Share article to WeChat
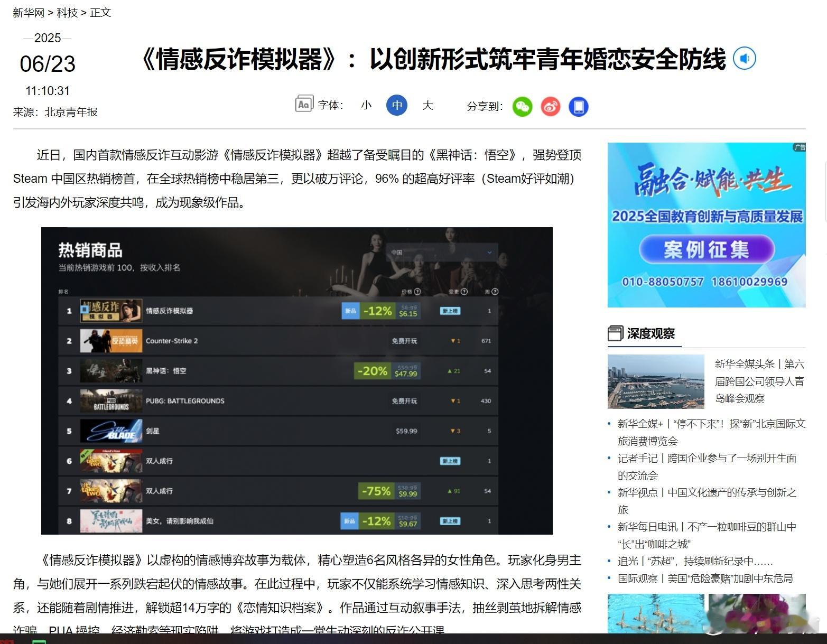The image size is (827, 644). (x=522, y=107)
